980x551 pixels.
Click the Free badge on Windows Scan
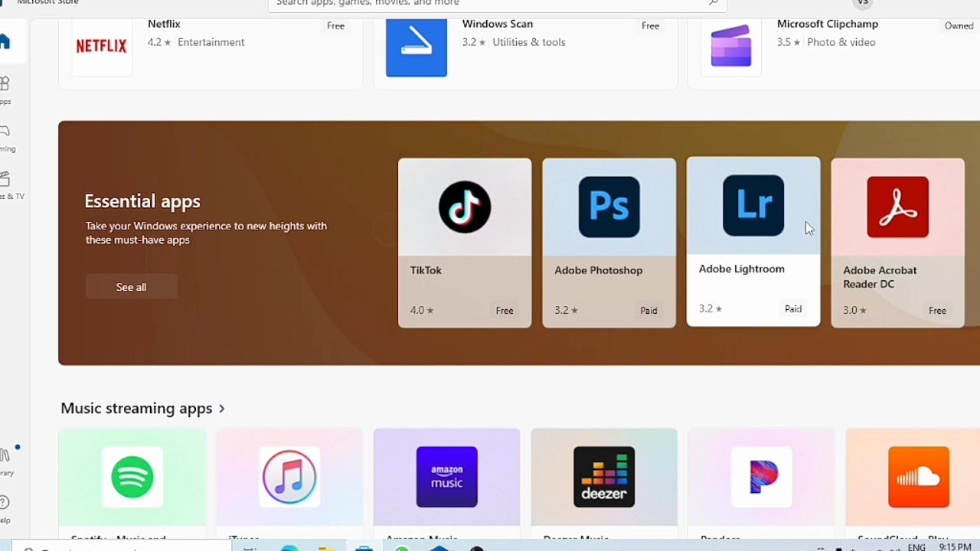tap(650, 26)
